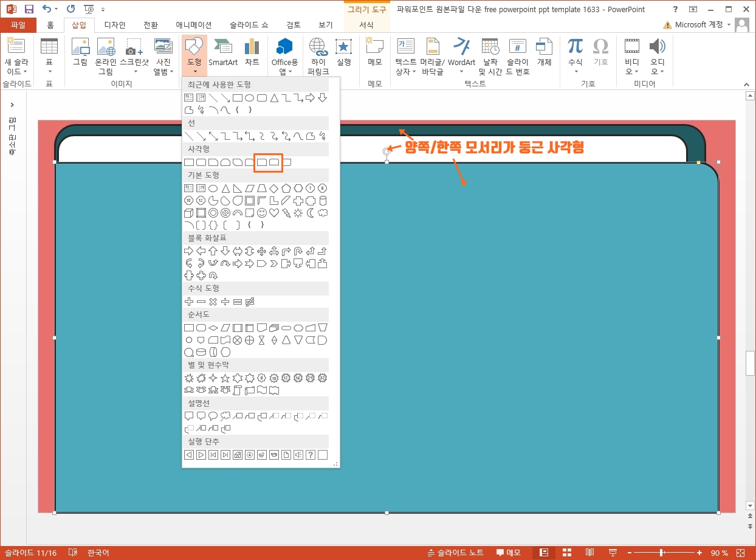Image resolution: width=756 pixels, height=560 pixels.
Task: Select the not-equal equation shape
Action: [x=250, y=302]
